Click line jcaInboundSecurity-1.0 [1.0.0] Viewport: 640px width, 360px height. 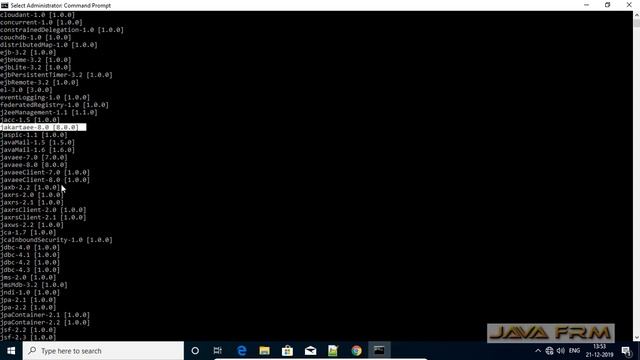(x=56, y=240)
